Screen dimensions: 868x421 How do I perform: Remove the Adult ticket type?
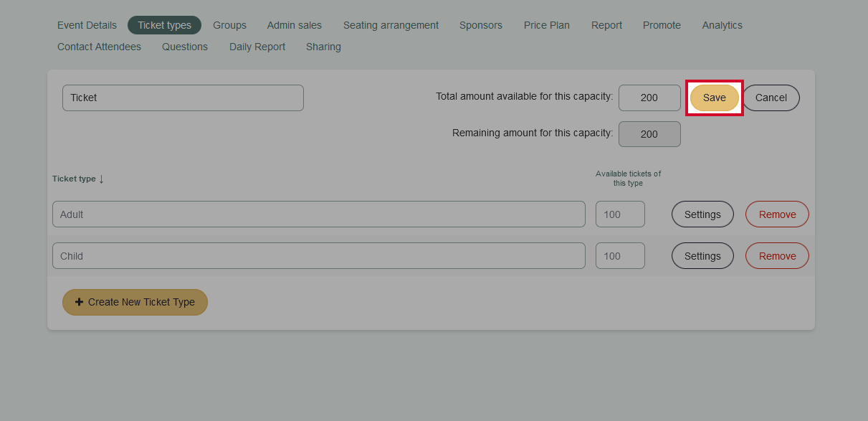coord(777,214)
